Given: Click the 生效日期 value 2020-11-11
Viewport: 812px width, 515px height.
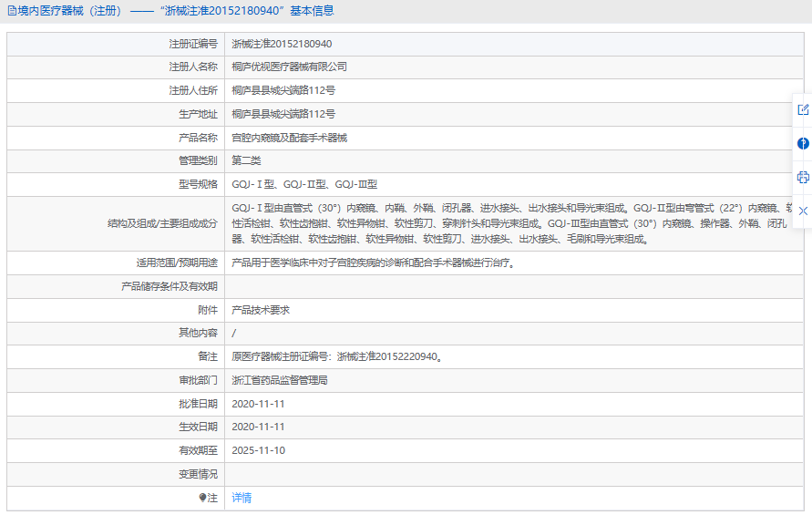Looking at the screenshot, I should point(258,427).
